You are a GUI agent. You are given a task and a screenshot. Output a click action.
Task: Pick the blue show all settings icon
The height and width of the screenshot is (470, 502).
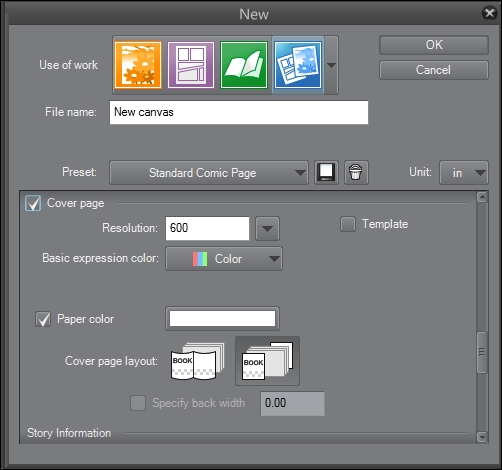[298, 65]
